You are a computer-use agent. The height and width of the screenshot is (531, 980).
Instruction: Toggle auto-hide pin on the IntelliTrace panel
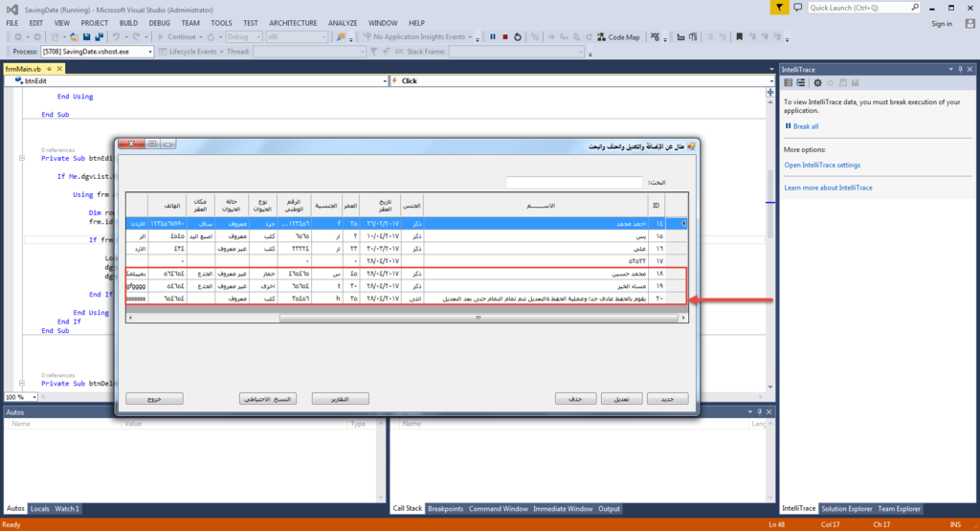pyautogui.click(x=960, y=70)
